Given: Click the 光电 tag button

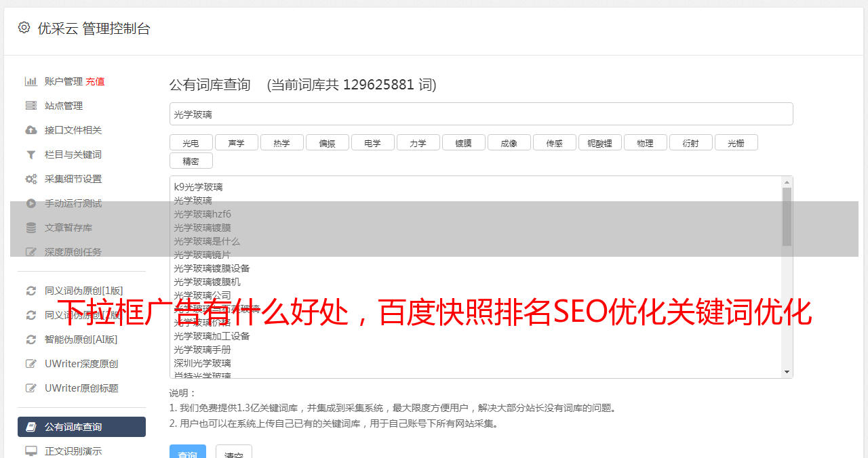Looking at the screenshot, I should tap(191, 142).
